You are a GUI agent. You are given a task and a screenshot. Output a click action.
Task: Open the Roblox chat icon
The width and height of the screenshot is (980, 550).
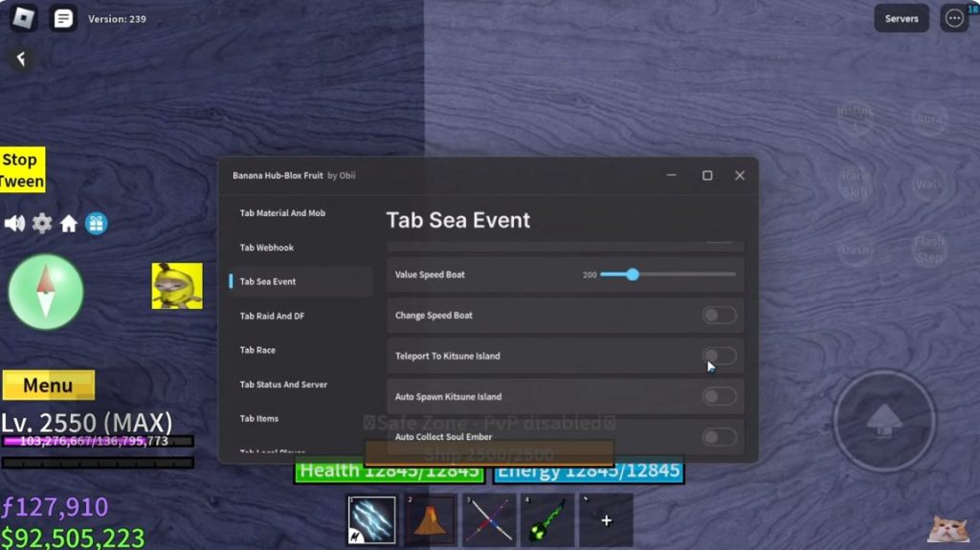coord(63,18)
